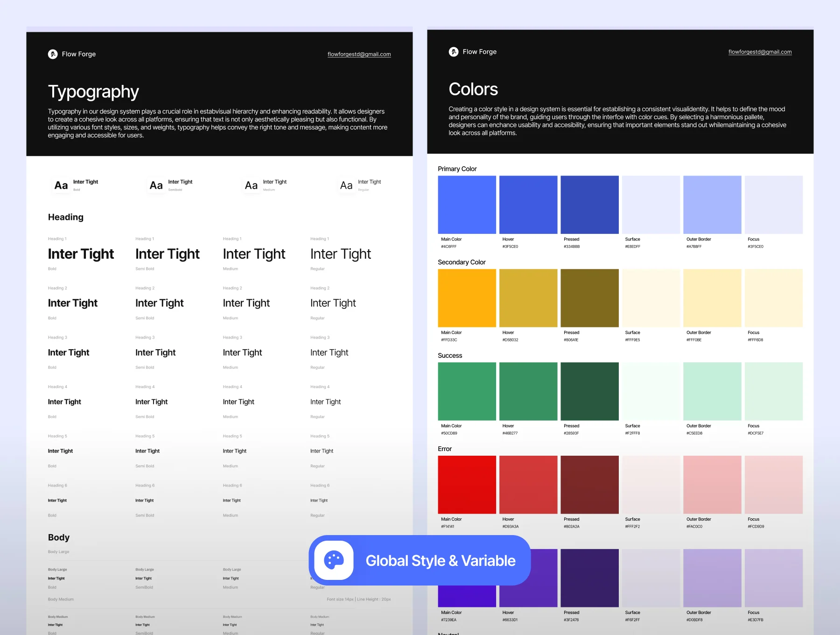Pick the purple Main Color swatch #7239EA
This screenshot has height=635, width=840.
[467, 597]
